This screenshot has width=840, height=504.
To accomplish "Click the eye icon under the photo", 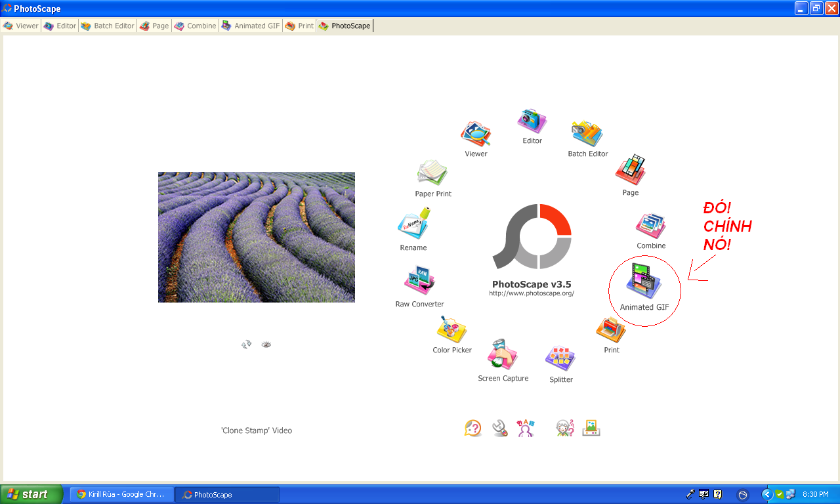I will tap(266, 344).
